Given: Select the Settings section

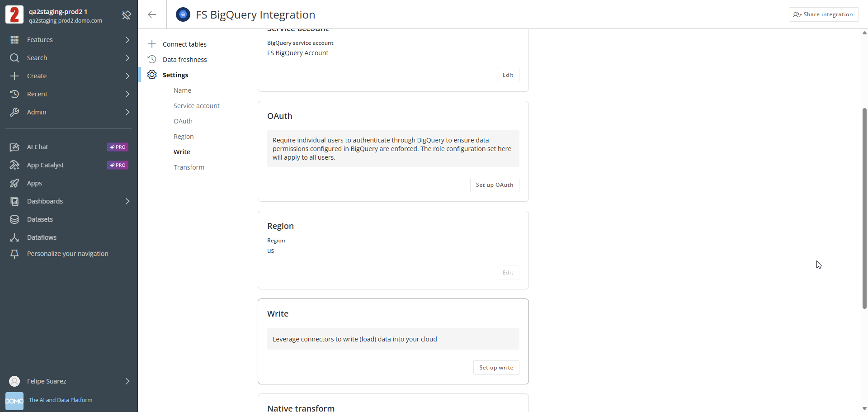Looking at the screenshot, I should click(x=175, y=75).
